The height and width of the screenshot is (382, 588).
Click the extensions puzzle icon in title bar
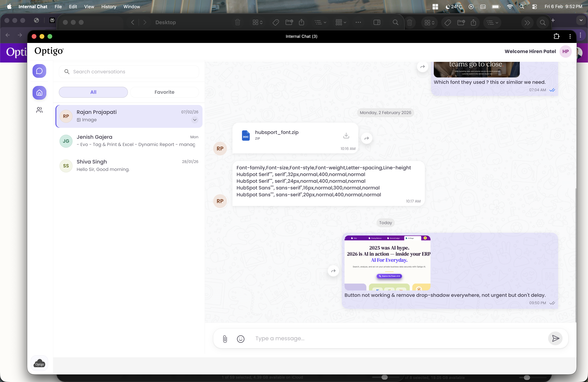point(556,36)
